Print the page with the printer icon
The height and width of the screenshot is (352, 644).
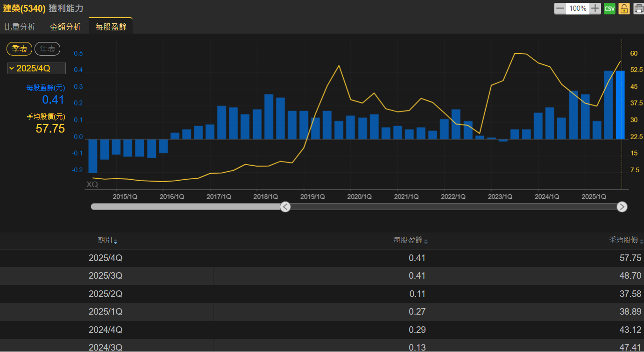coord(638,8)
